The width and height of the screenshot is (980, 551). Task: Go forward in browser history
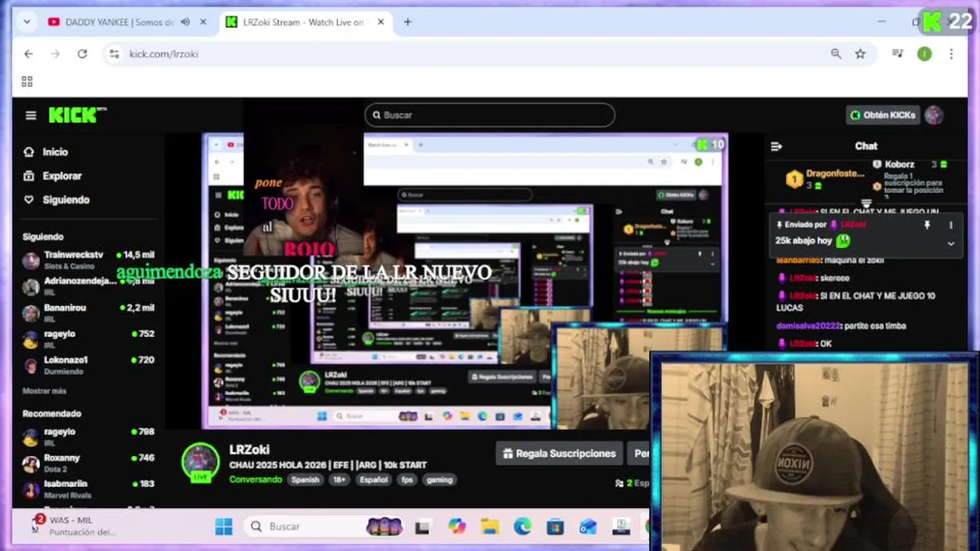55,54
